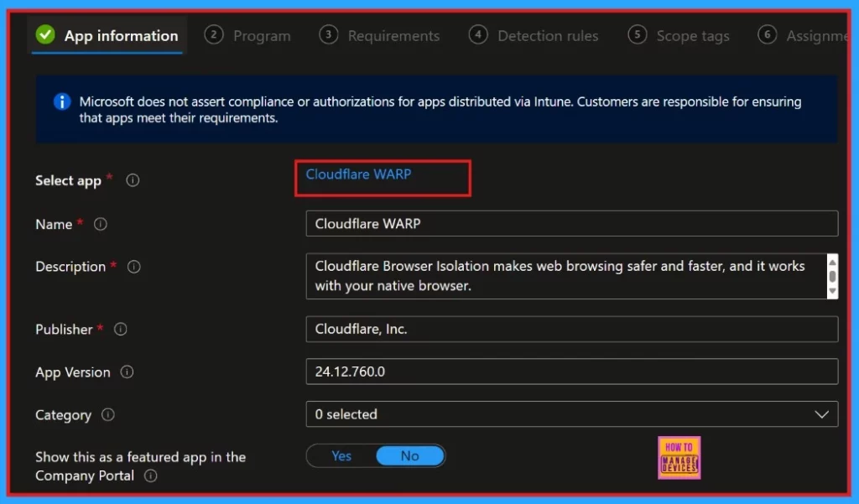Go to the Program step tab
The width and height of the screenshot is (859, 504).
coord(247,35)
